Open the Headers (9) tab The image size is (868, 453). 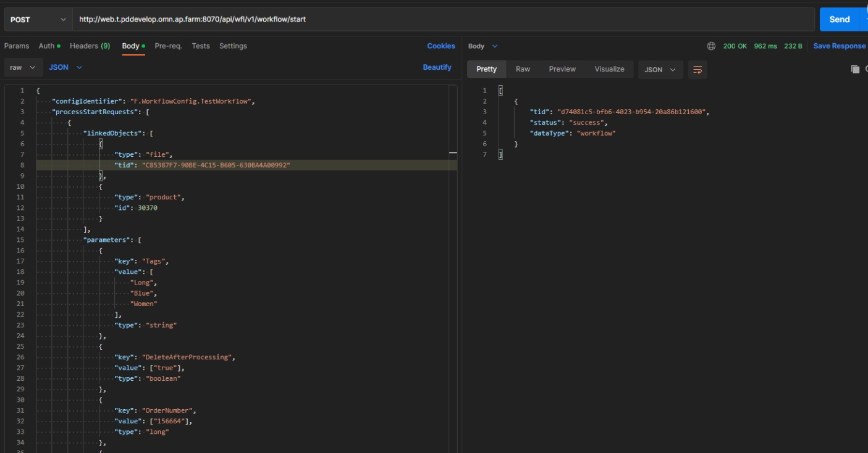point(90,46)
